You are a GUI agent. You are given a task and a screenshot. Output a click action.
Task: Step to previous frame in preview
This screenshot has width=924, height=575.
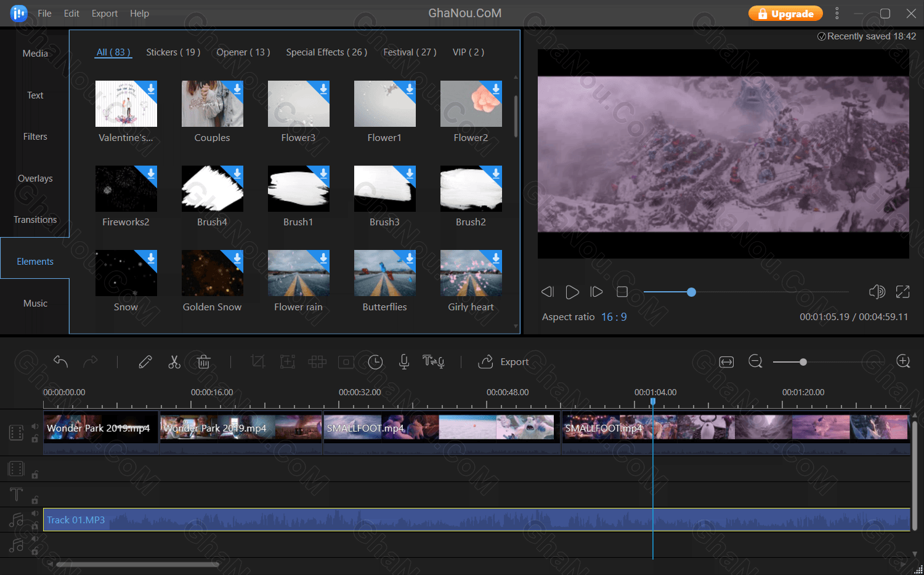coord(548,292)
